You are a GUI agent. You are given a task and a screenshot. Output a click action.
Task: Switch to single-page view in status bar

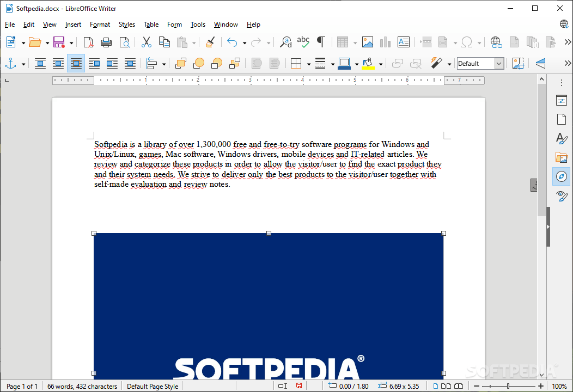(x=436, y=386)
